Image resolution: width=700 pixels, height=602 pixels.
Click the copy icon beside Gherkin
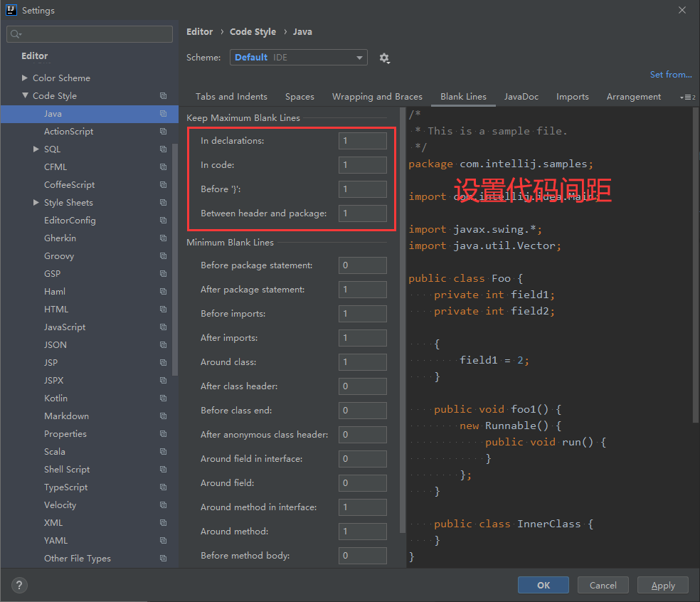pyautogui.click(x=164, y=238)
